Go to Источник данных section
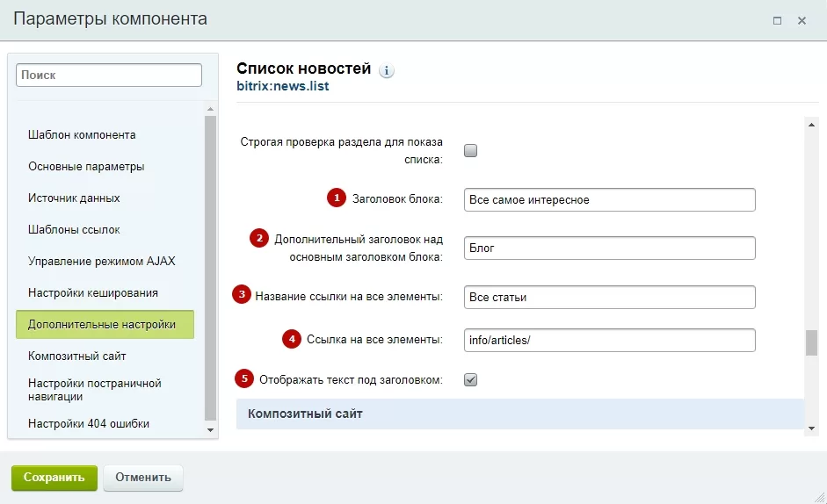 click(x=74, y=198)
